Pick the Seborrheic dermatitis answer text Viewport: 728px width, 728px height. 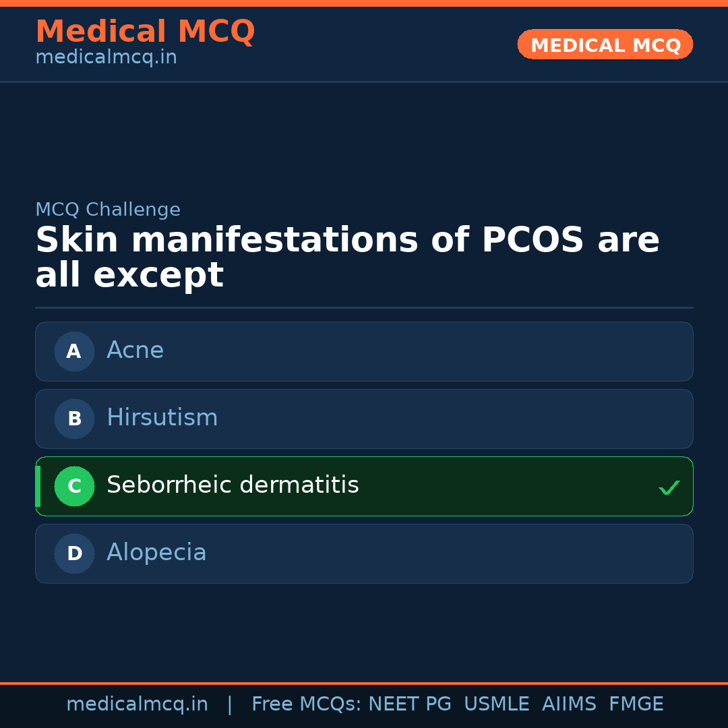click(233, 485)
